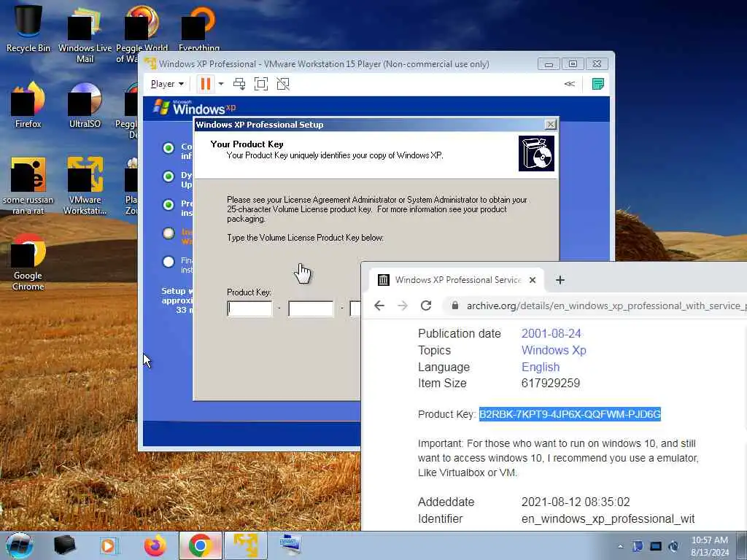The height and width of the screenshot is (560, 747).
Task: Minimize the VMware Player window
Action: (549, 64)
